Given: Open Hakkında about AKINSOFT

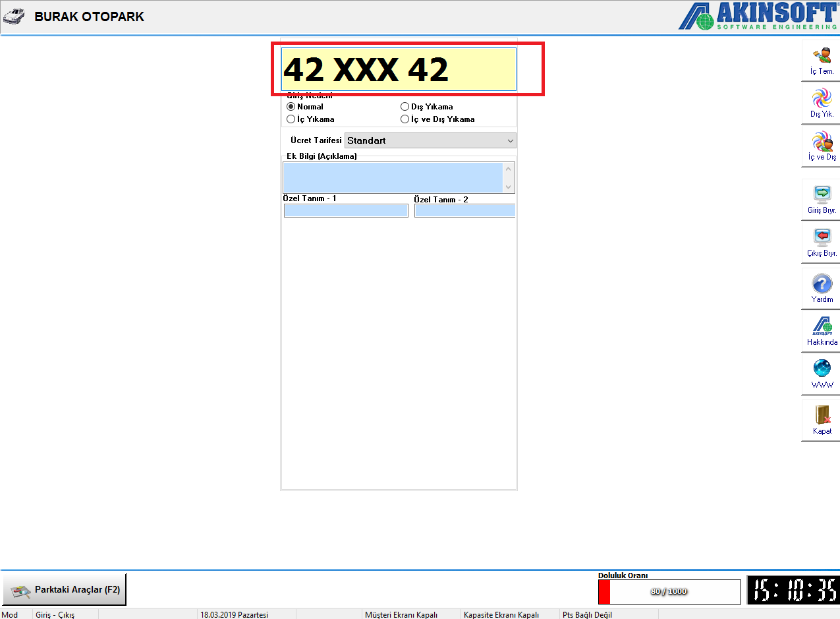Looking at the screenshot, I should [x=821, y=331].
